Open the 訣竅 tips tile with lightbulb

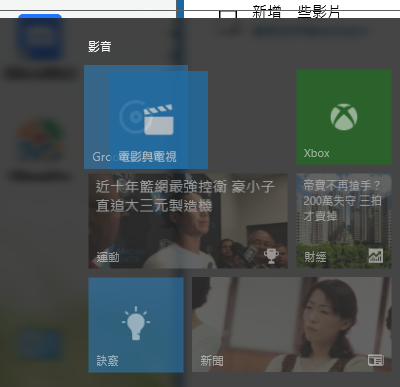[x=136, y=325]
